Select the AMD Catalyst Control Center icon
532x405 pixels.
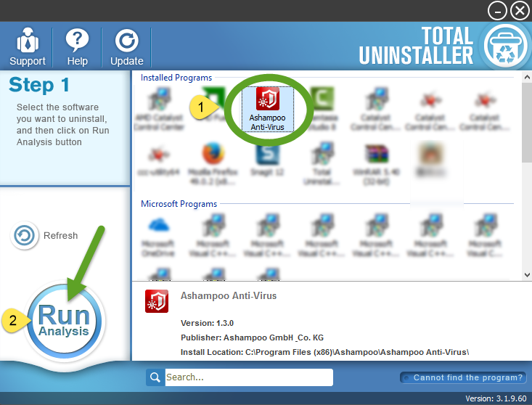(159, 109)
